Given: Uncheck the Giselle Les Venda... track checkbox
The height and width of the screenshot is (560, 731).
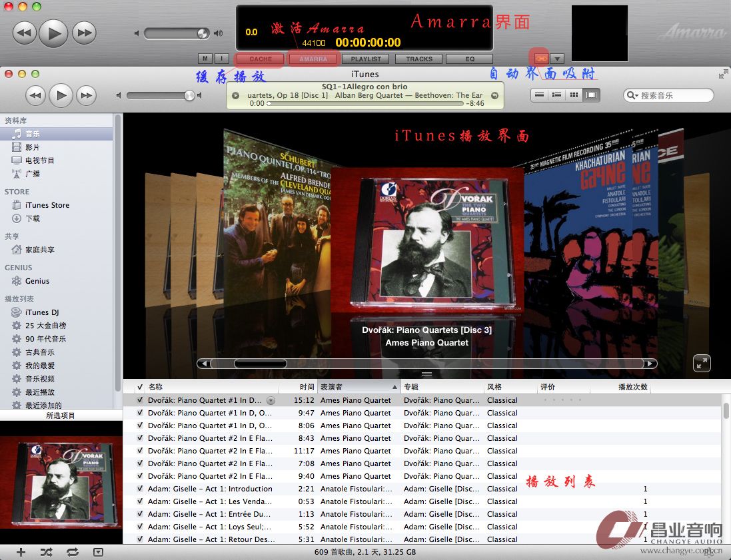Looking at the screenshot, I should click(x=140, y=501).
